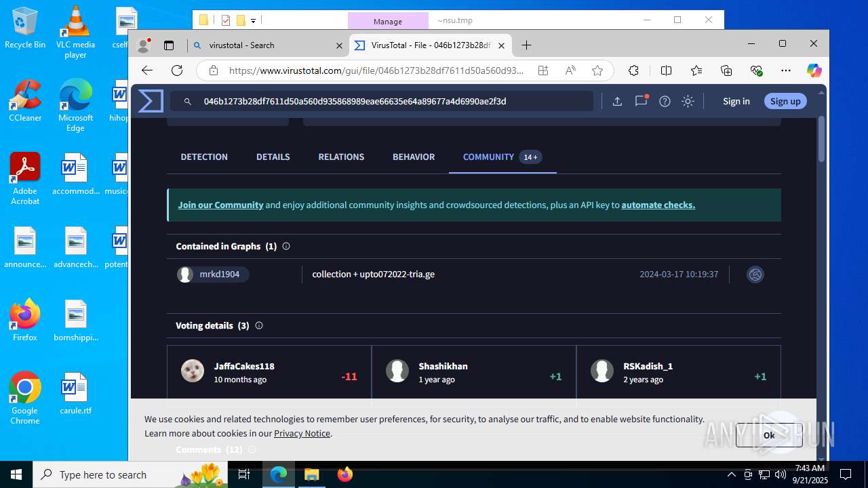This screenshot has height=488, width=868.
Task: Click site lock icon in address bar
Action: tap(214, 70)
